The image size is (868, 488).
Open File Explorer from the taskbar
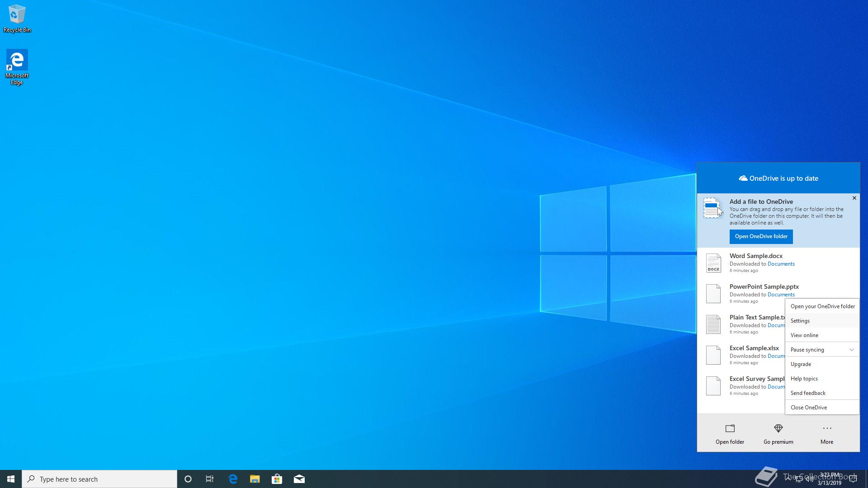click(x=255, y=479)
